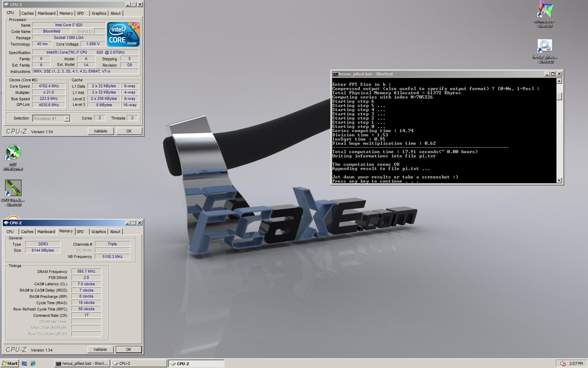The height and width of the screenshot is (368, 588).
Task: Click the DRAM Frequency value field
Action: [x=86, y=272]
